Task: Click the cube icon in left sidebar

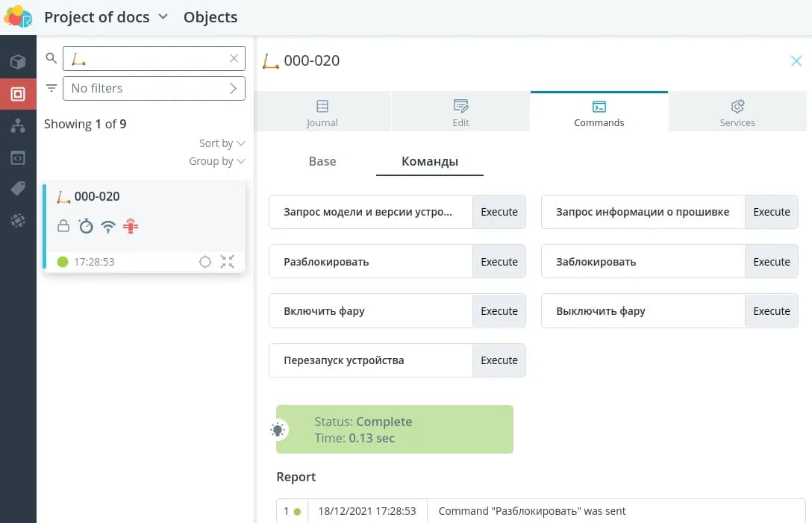Action: tap(18, 62)
